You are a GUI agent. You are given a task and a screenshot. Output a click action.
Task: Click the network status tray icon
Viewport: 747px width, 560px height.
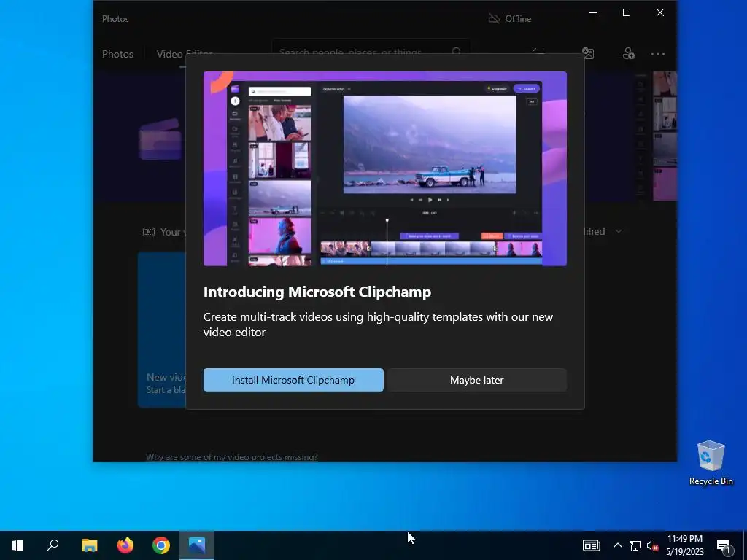(x=635, y=545)
